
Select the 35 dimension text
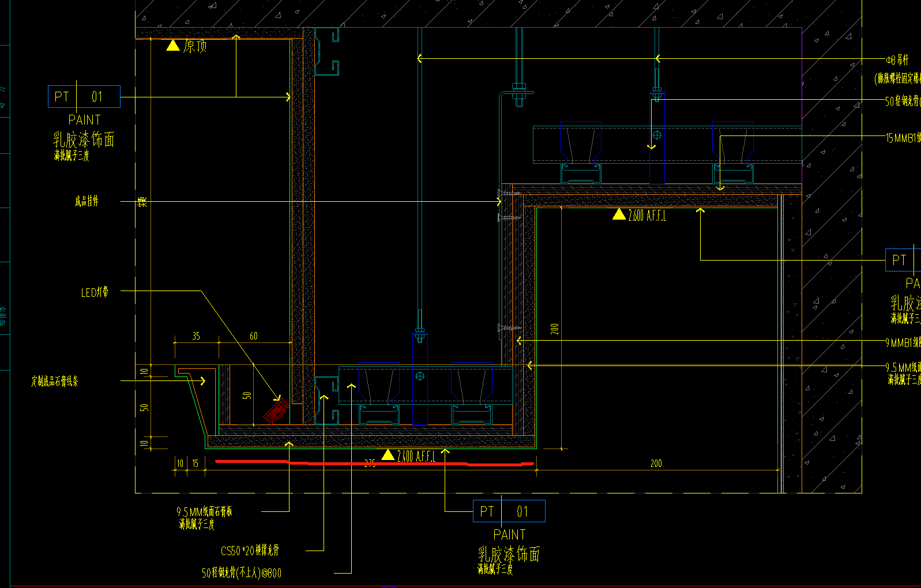(x=196, y=336)
